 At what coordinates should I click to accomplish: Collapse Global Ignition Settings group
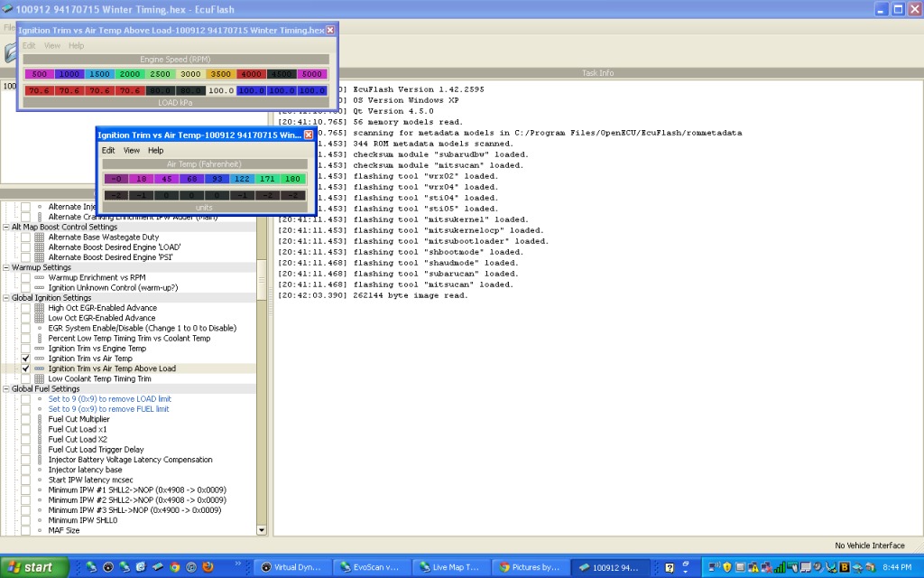click(6, 298)
